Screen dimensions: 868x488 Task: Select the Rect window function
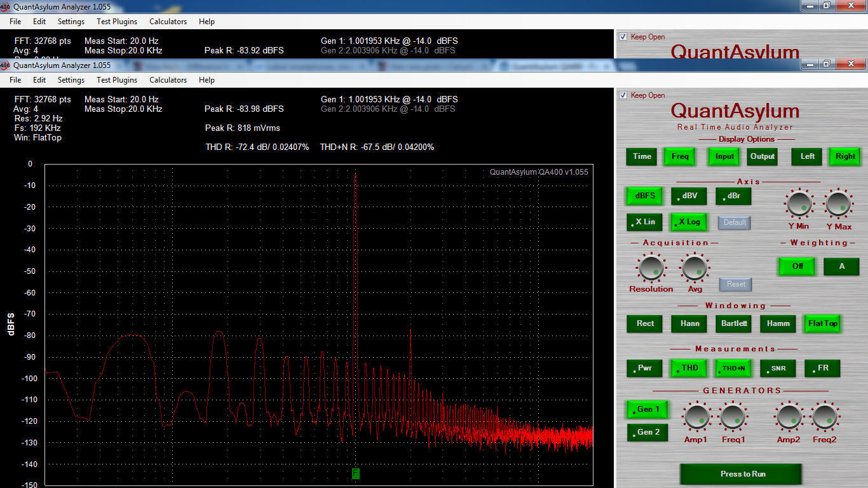(x=644, y=323)
